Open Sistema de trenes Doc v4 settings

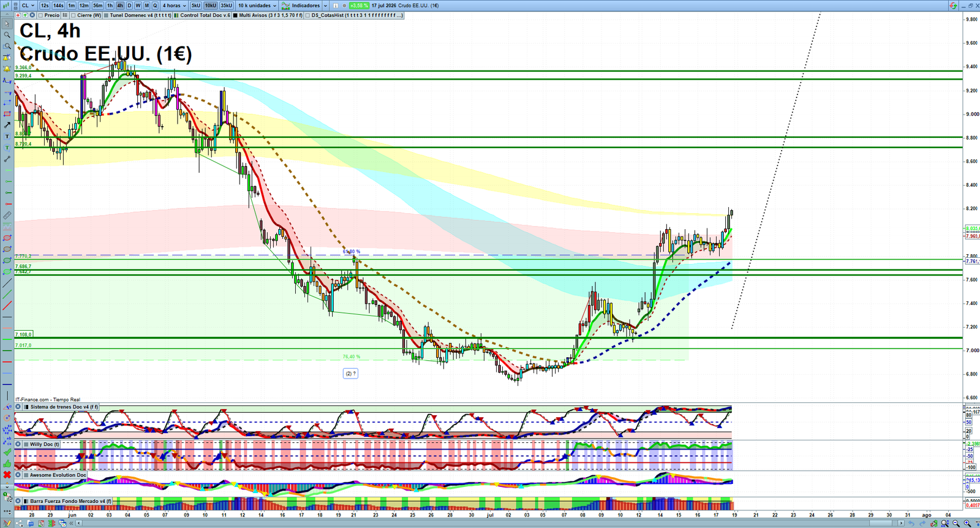click(x=64, y=407)
